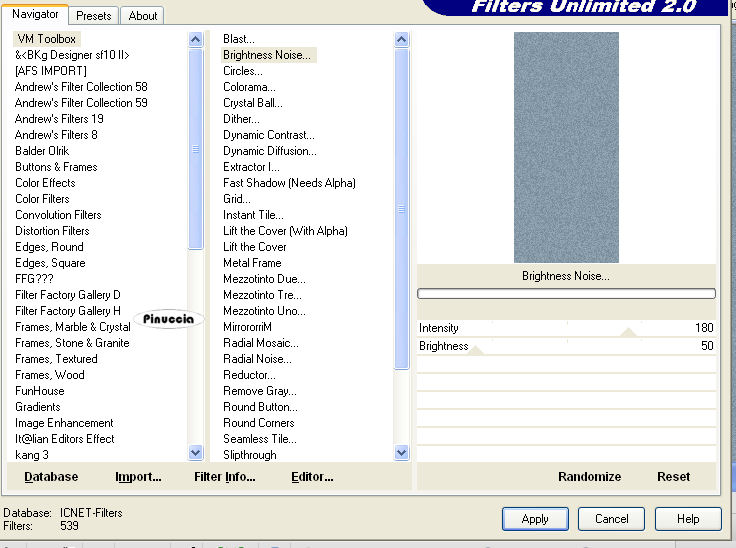Cancel the filter dialog
736x548 pixels.
611,519
